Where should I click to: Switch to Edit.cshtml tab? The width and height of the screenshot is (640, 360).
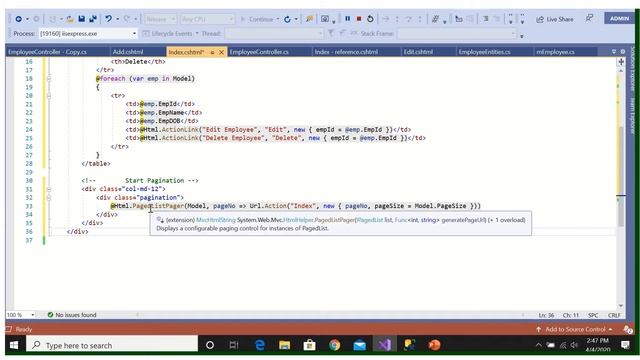coord(418,52)
